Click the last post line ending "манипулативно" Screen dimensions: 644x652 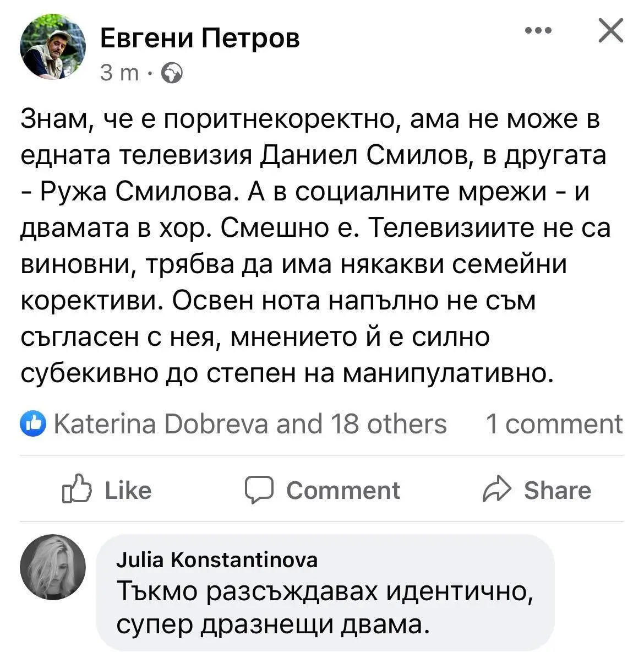point(286,374)
